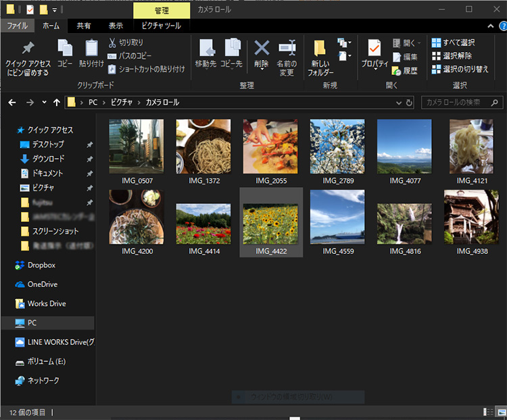Image resolution: width=507 pixels, height=420 pixels.
Task: Select Dropbox in the navigation pane
Action: (41, 265)
